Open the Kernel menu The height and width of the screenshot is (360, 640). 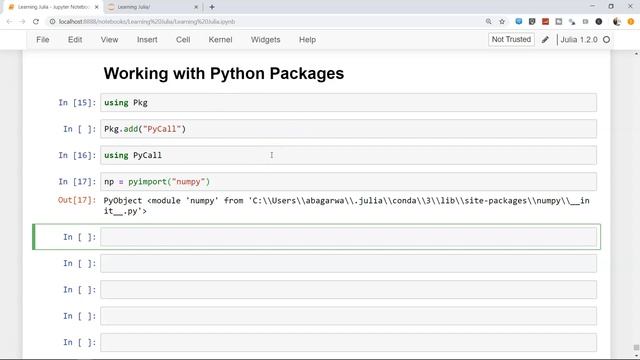click(220, 40)
